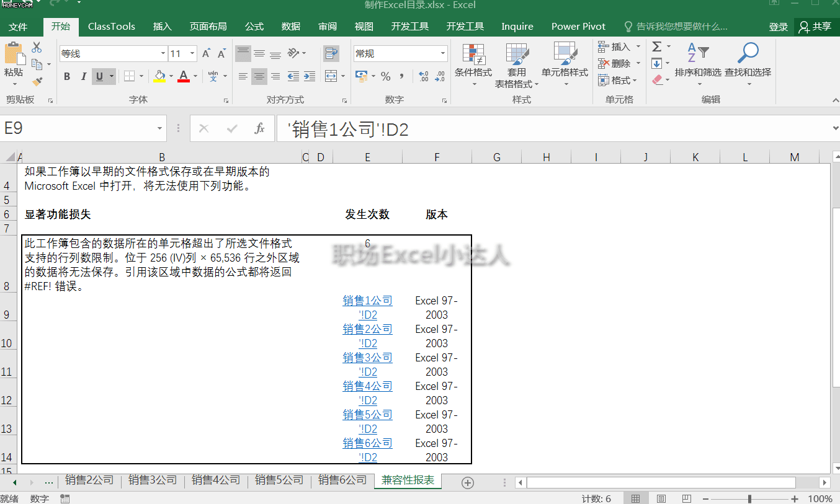Toggle bottom align
Image resolution: width=840 pixels, height=504 pixels.
[x=275, y=54]
